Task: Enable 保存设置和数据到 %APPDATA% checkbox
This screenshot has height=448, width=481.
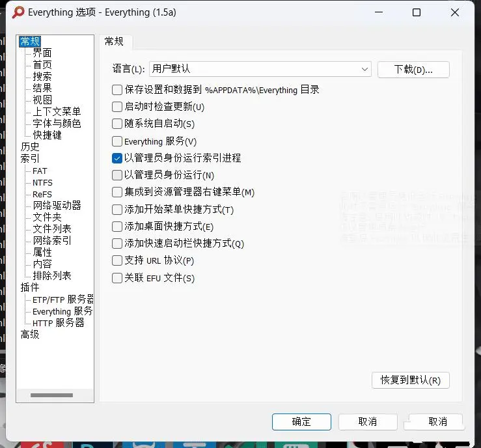Action: (117, 90)
